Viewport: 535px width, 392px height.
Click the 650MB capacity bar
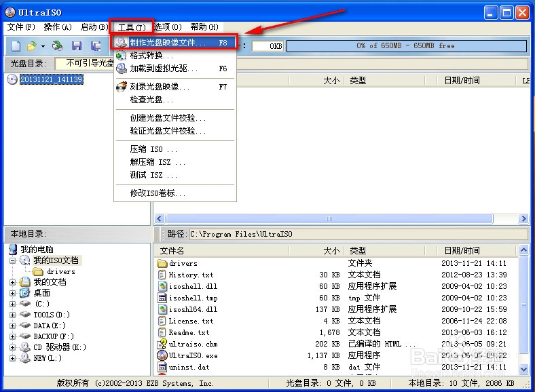tap(407, 45)
